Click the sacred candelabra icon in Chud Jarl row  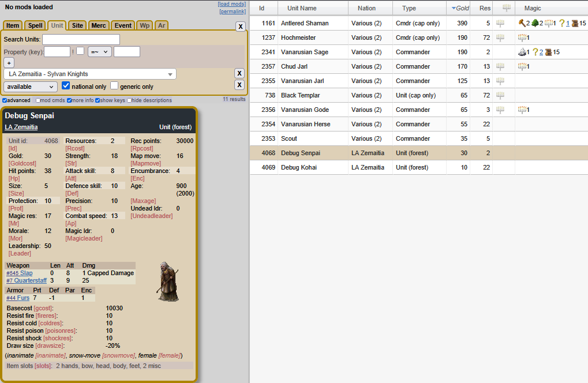(500, 66)
